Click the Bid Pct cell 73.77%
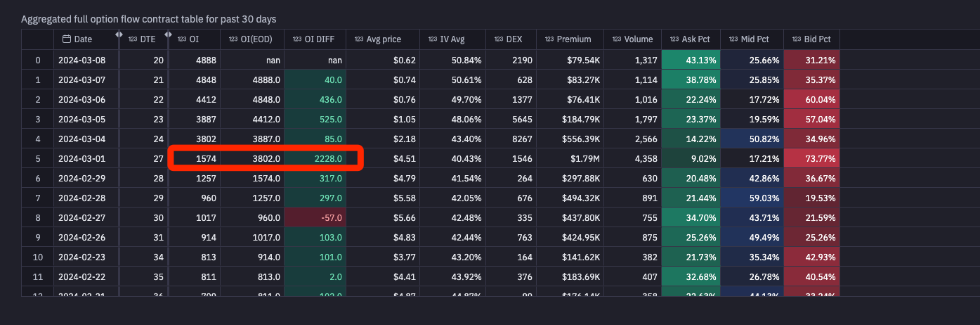This screenshot has height=325, width=980. click(x=812, y=159)
